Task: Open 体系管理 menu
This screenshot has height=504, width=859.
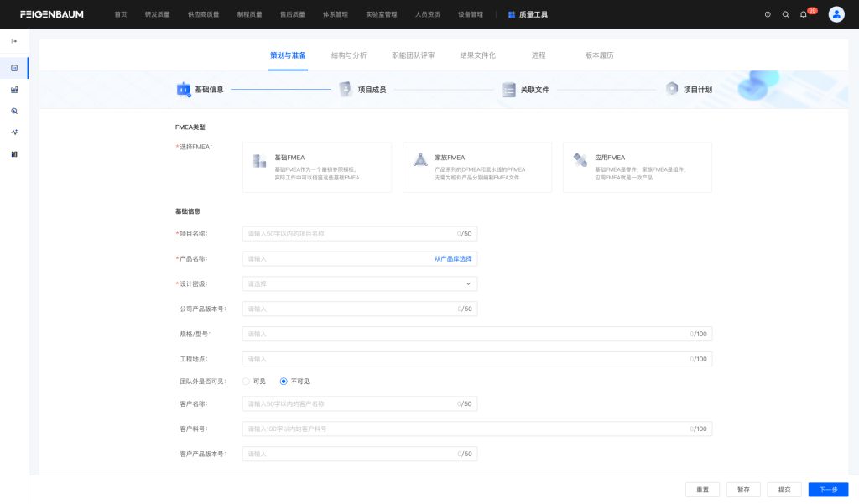Action: pos(336,15)
